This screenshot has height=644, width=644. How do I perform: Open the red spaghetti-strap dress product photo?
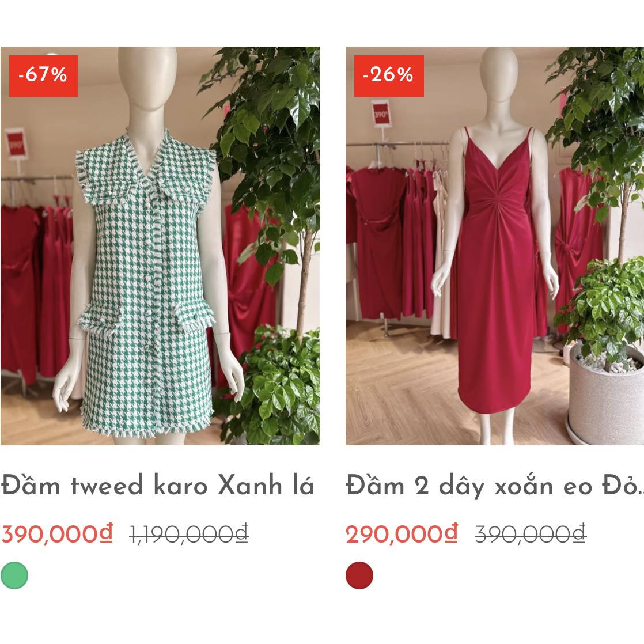(494, 245)
